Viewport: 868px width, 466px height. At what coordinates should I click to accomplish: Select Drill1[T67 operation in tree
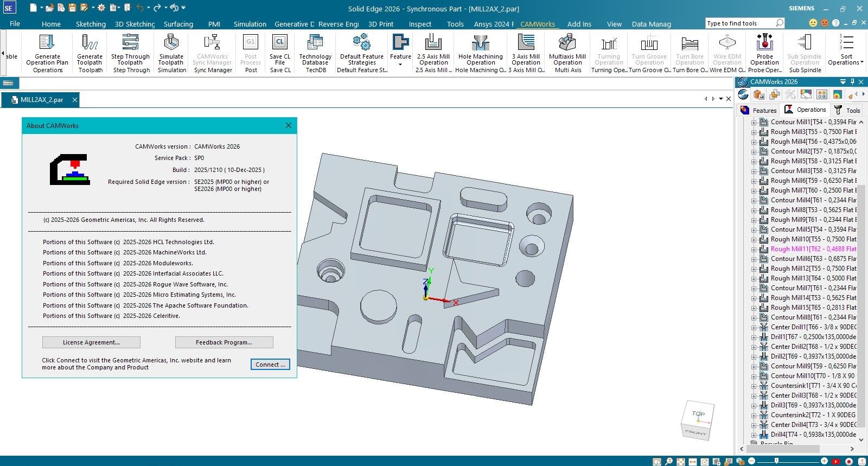(x=813, y=337)
